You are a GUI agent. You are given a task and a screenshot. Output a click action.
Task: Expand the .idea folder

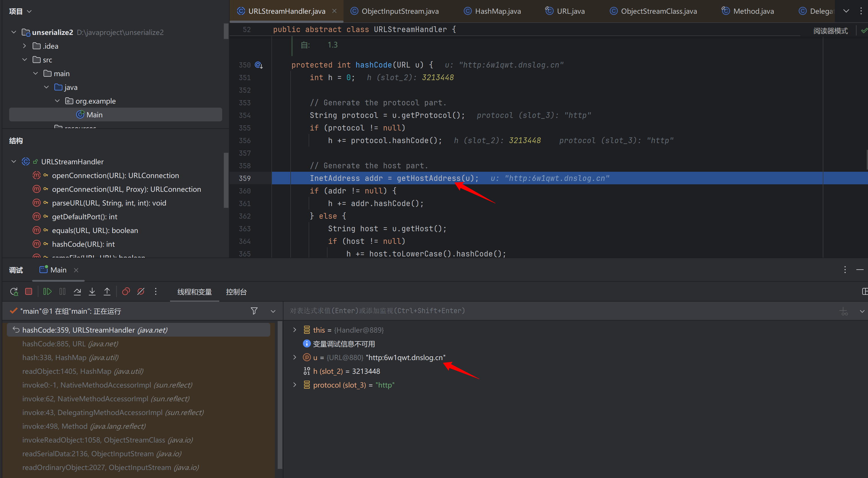point(24,46)
